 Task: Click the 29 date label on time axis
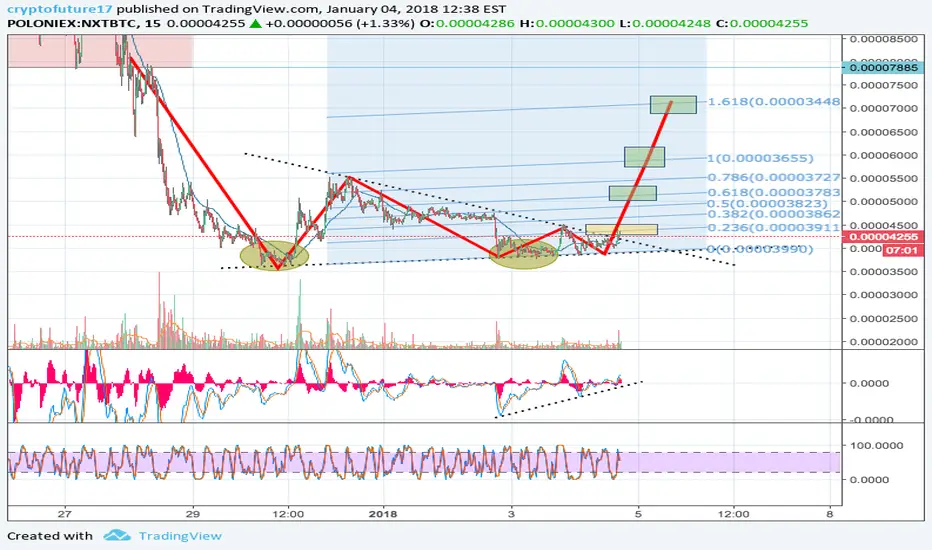coord(193,514)
